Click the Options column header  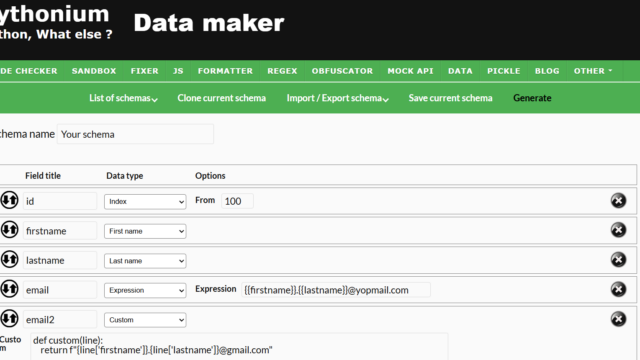tap(210, 176)
